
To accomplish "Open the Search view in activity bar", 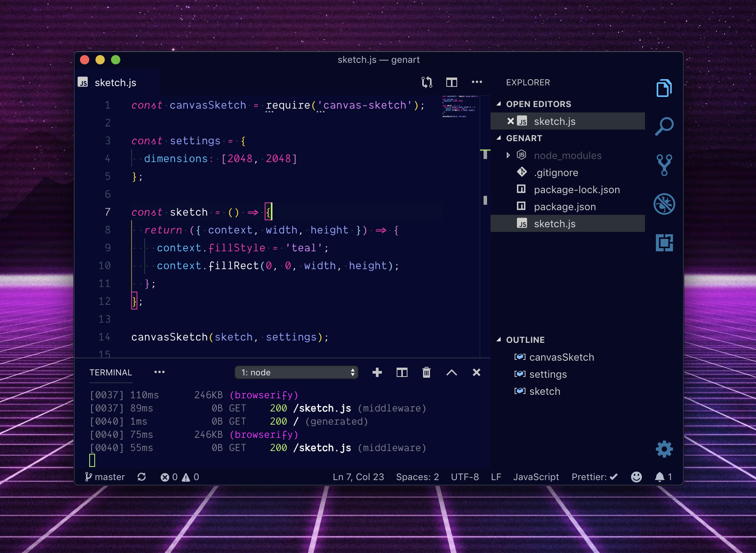I will [x=664, y=126].
